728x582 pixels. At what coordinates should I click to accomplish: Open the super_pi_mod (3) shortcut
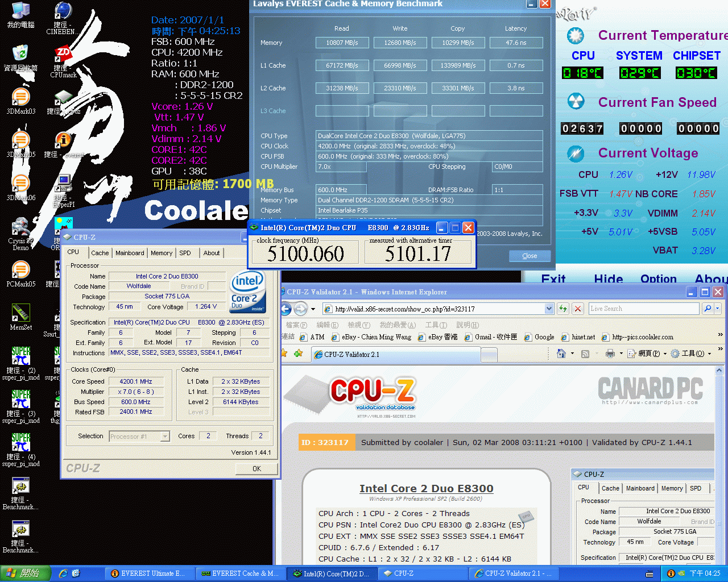click(x=20, y=407)
